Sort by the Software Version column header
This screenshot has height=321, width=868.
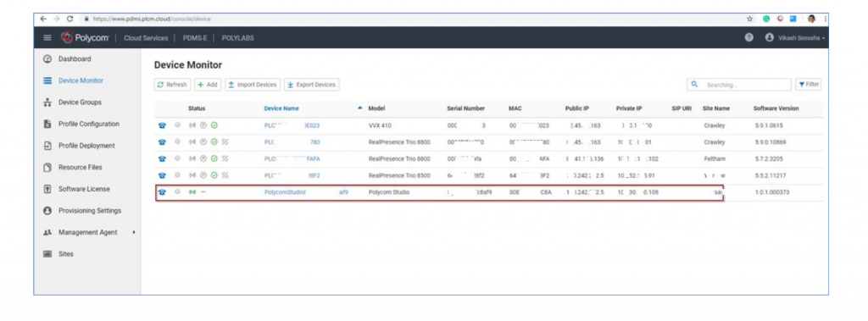coord(776,108)
